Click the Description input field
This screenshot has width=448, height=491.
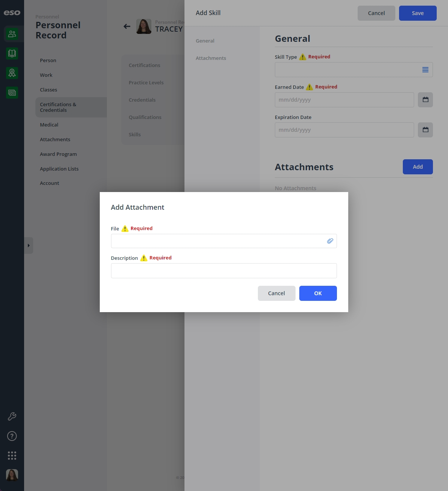[x=224, y=271]
